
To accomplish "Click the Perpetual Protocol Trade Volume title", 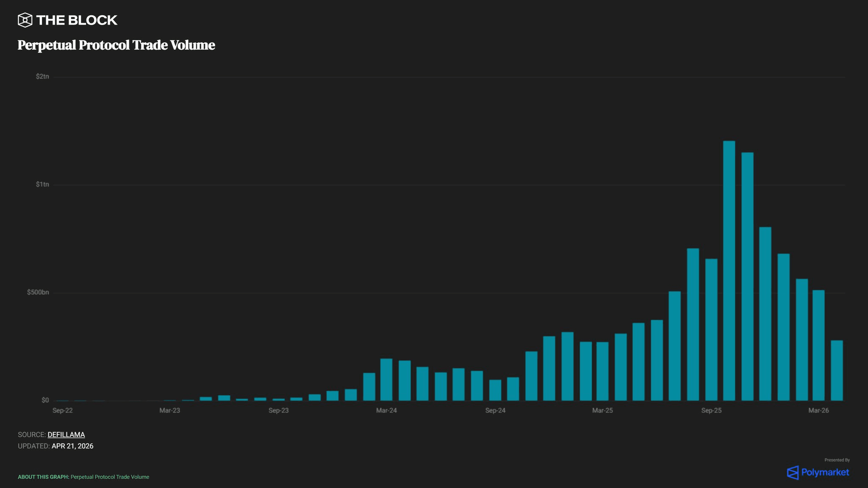I will [x=116, y=45].
